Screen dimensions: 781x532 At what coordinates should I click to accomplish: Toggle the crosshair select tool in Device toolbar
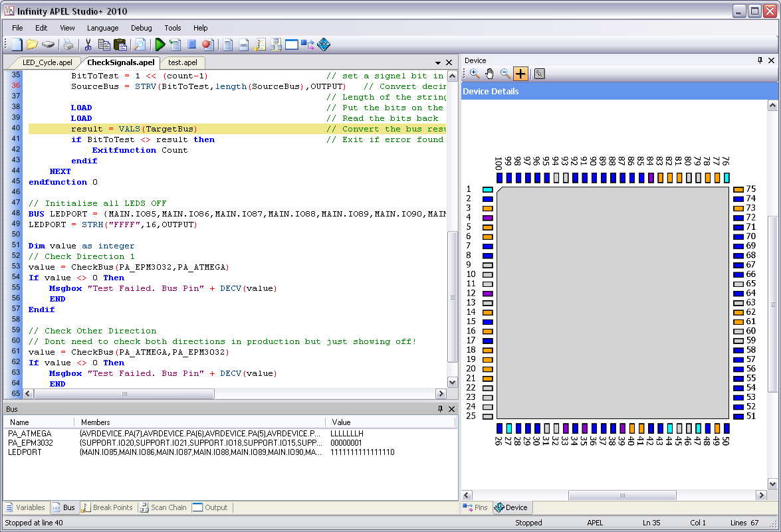pos(520,74)
